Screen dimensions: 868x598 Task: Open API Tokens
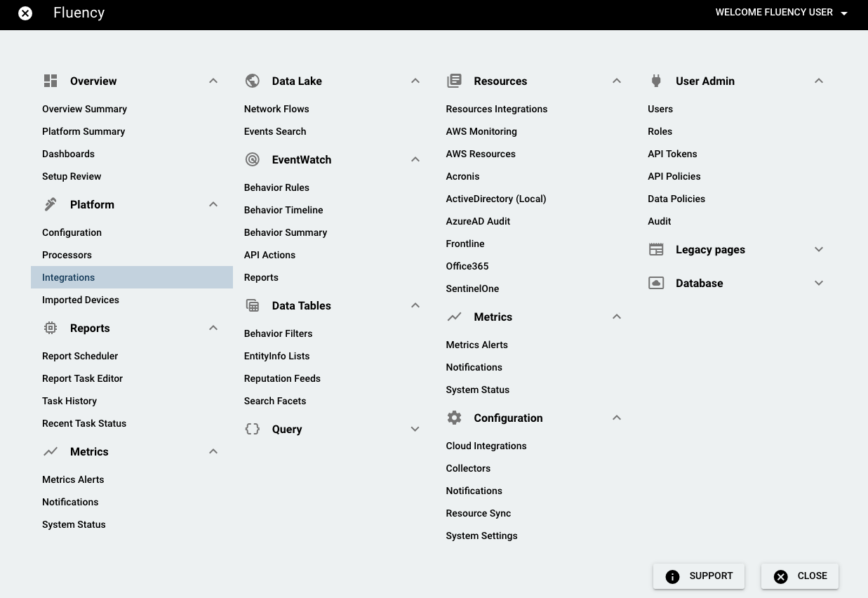tap(672, 154)
